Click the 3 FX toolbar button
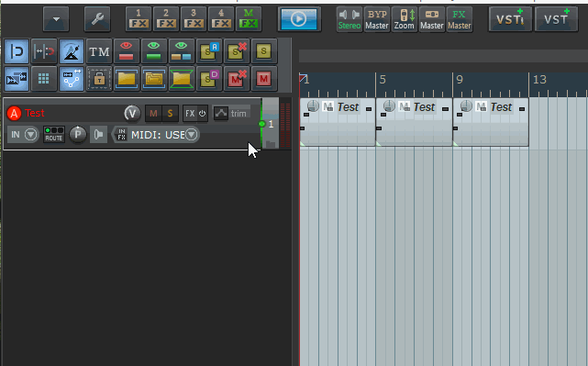The image size is (588, 366). pos(194,18)
